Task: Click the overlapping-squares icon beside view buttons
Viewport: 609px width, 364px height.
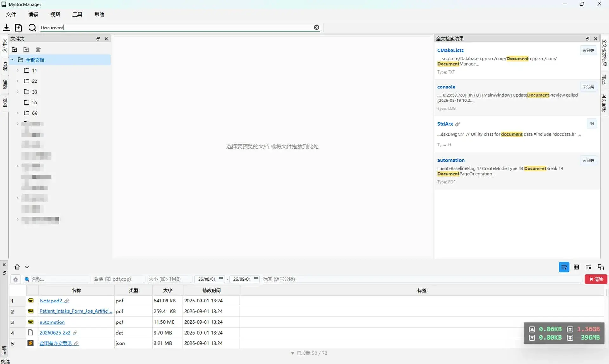Action: [600, 267]
